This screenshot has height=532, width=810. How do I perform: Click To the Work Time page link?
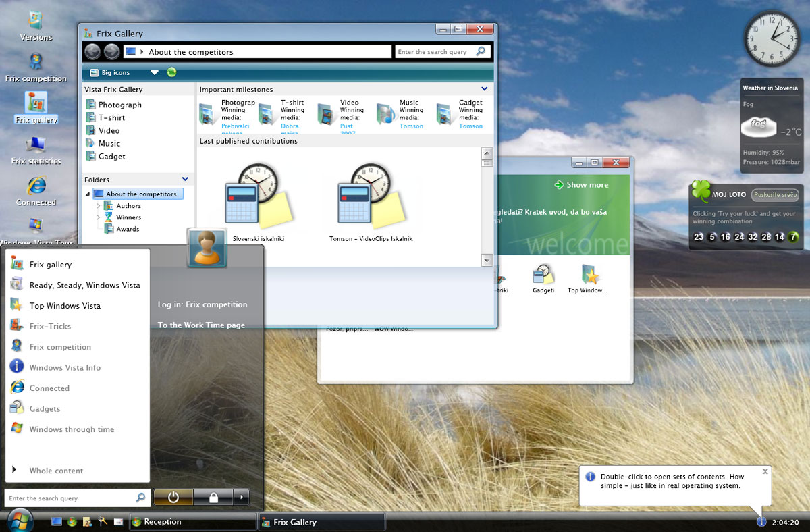201,325
